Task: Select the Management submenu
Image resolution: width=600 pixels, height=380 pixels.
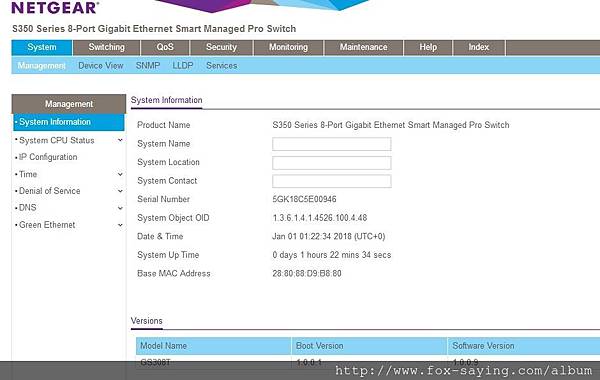Action: point(41,66)
